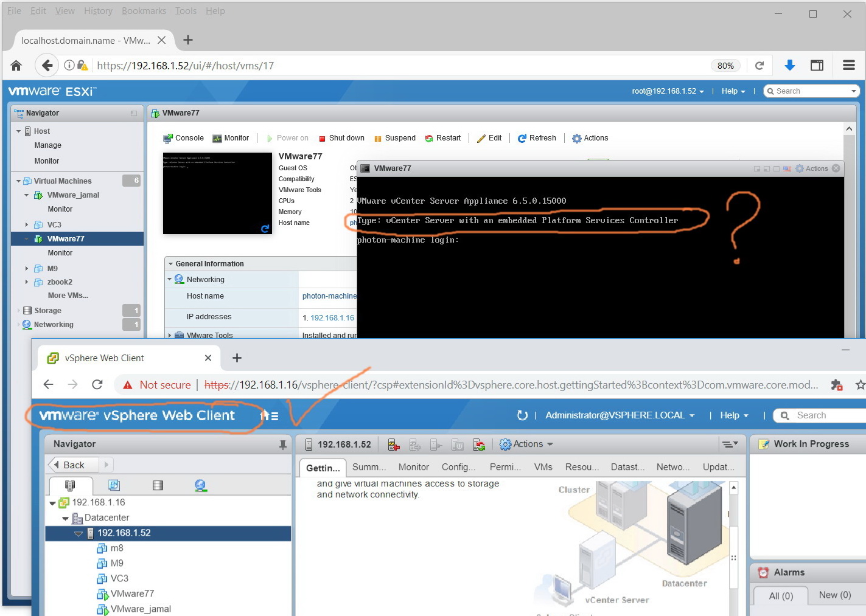Open the VMware77 Console in ESXi toolbar
This screenshot has width=866, height=616.
point(183,138)
